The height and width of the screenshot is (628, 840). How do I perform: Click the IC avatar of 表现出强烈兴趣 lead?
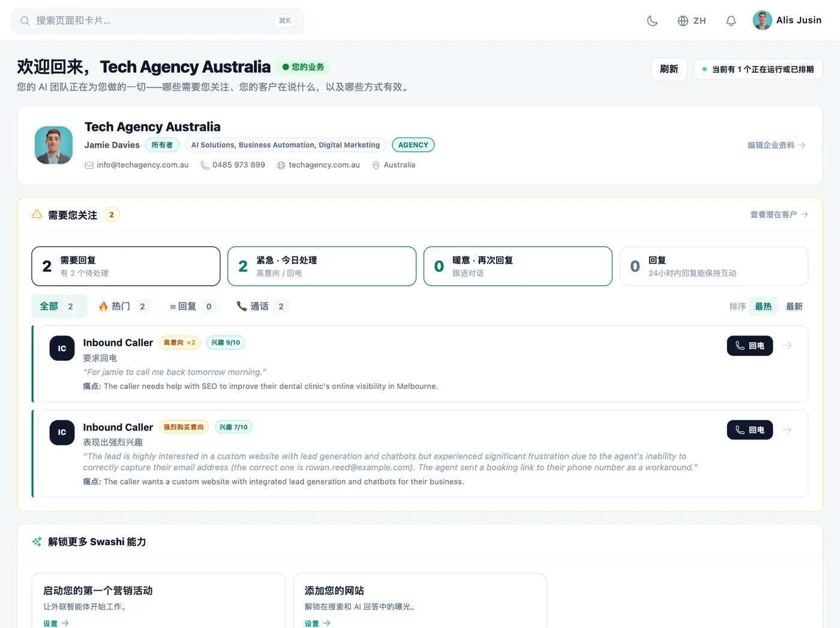point(62,432)
